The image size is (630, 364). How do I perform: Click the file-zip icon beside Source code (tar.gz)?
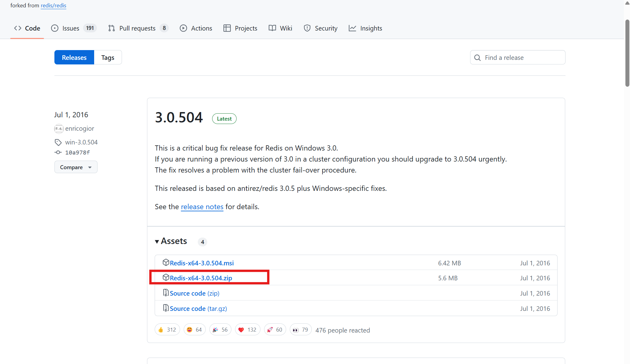[166, 308]
